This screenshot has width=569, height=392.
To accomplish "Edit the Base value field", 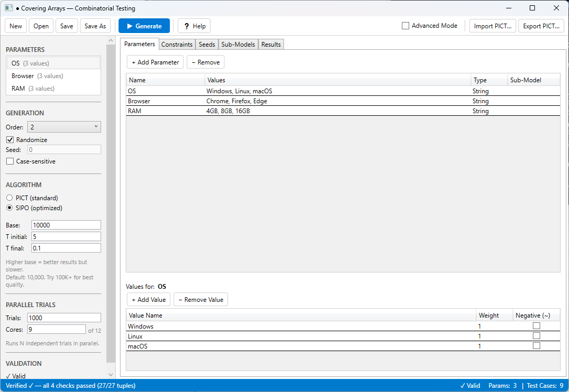I will pyautogui.click(x=65, y=224).
